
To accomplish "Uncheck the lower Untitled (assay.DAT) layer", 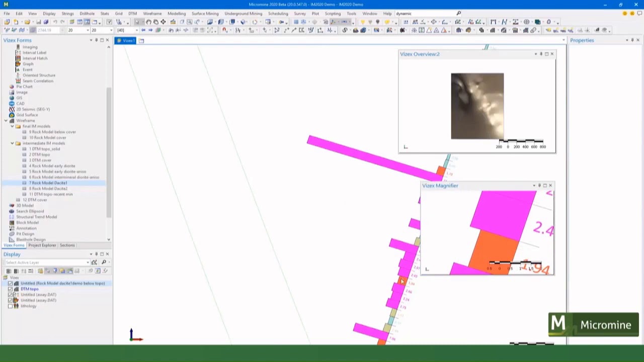I will pyautogui.click(x=10, y=300).
